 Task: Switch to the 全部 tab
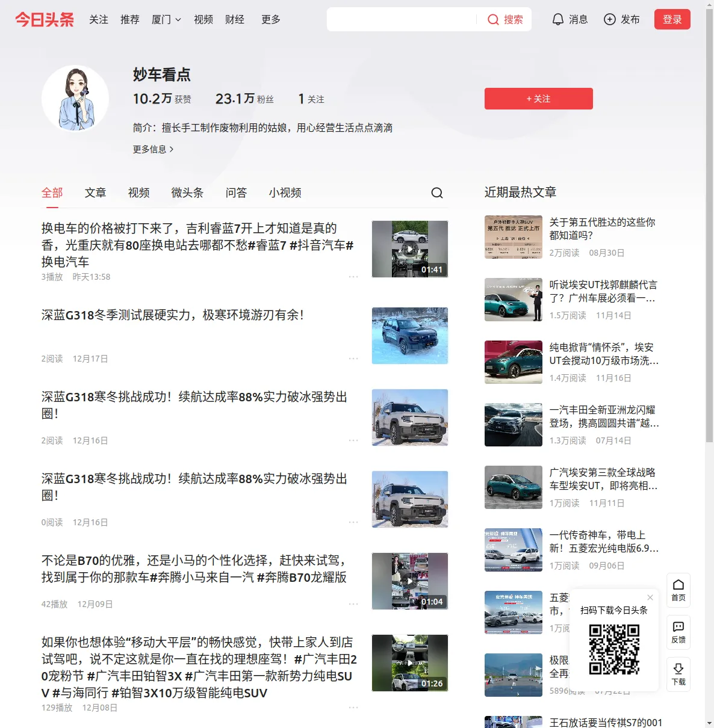coord(52,193)
